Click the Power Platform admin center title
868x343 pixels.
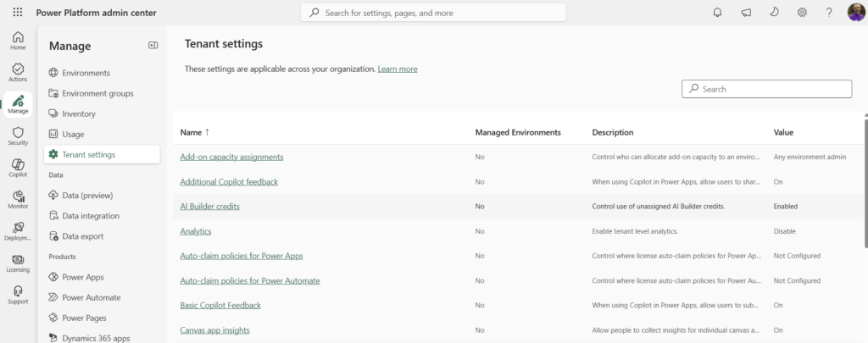click(x=97, y=13)
